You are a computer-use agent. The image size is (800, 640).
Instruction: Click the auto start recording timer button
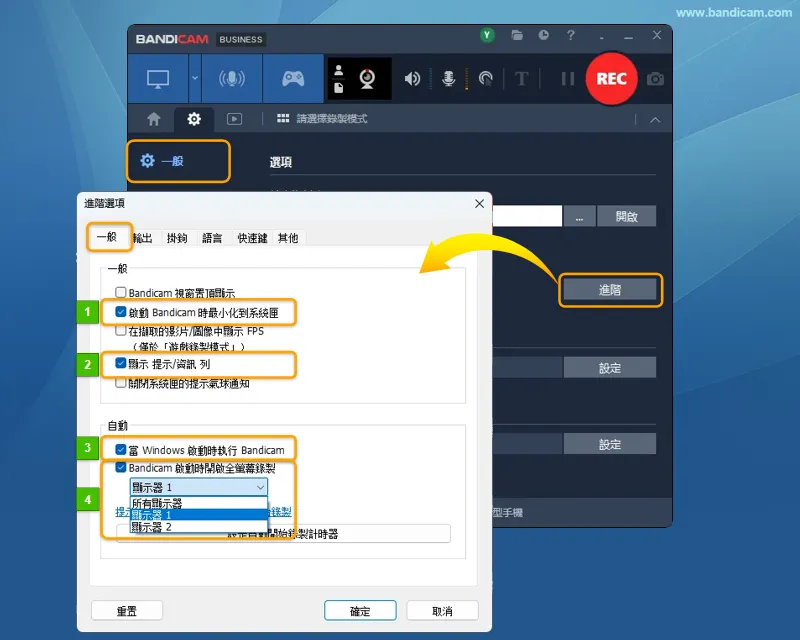click(283, 534)
